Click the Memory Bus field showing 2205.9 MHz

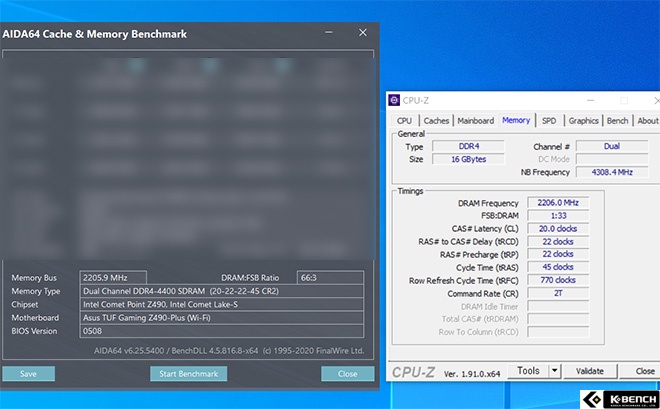[x=113, y=278]
